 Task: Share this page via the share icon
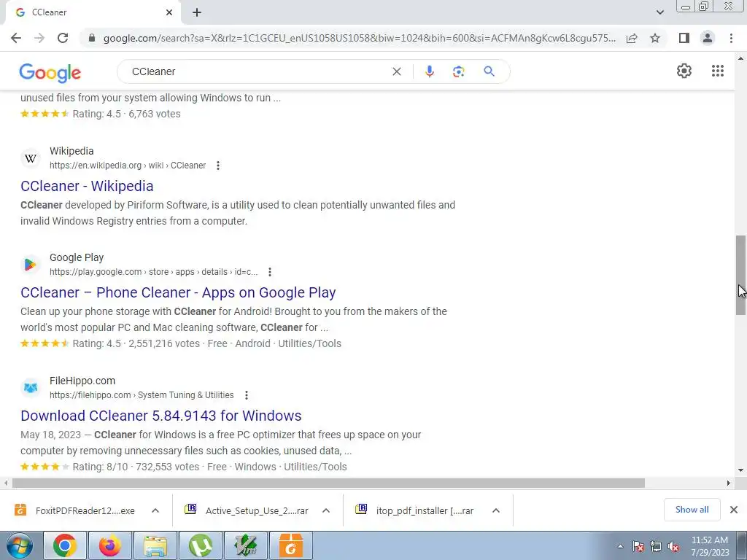[632, 38]
